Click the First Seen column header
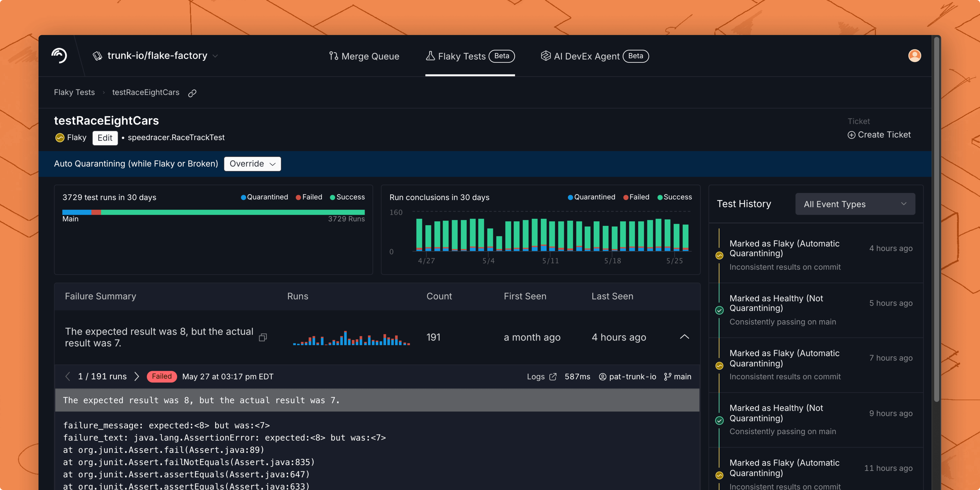980x490 pixels. coord(525,296)
